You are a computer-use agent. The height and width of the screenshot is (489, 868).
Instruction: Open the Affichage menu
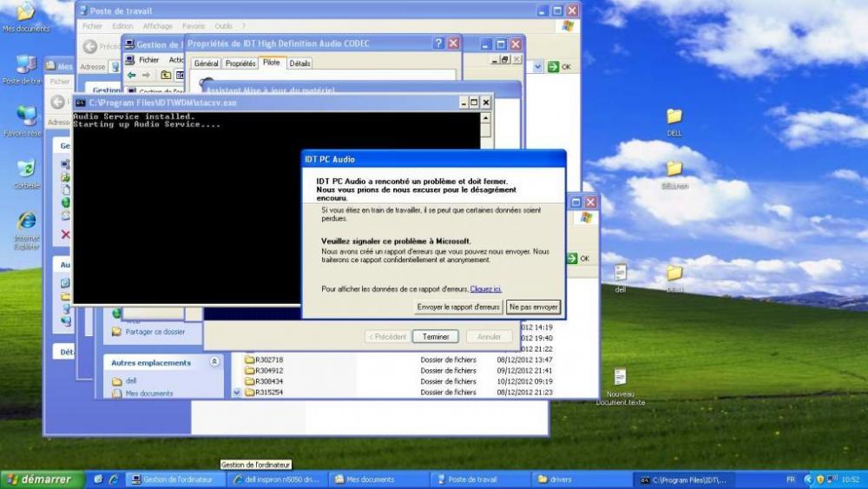click(157, 26)
